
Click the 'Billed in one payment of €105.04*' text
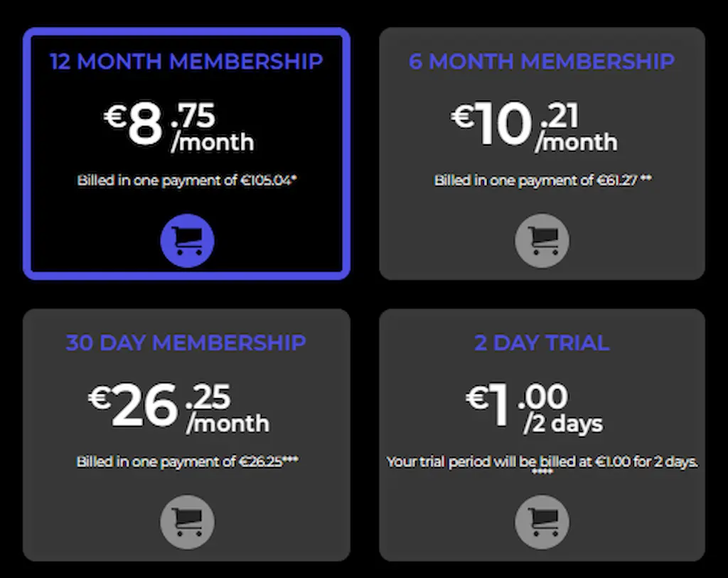(x=186, y=181)
